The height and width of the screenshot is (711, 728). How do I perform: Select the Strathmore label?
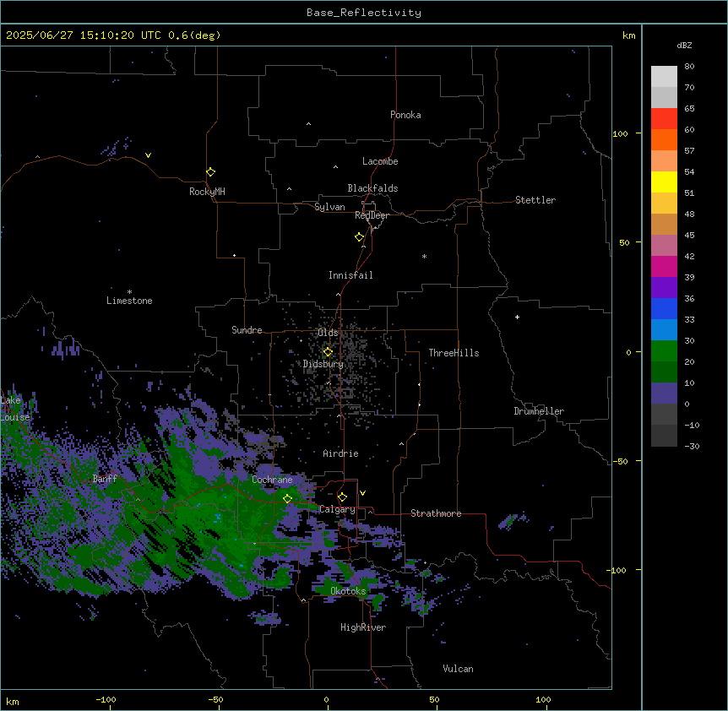click(436, 513)
